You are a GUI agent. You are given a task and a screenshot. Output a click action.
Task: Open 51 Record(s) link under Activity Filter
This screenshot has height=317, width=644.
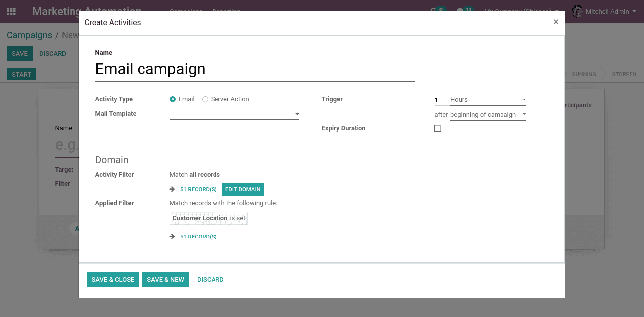[199, 190]
